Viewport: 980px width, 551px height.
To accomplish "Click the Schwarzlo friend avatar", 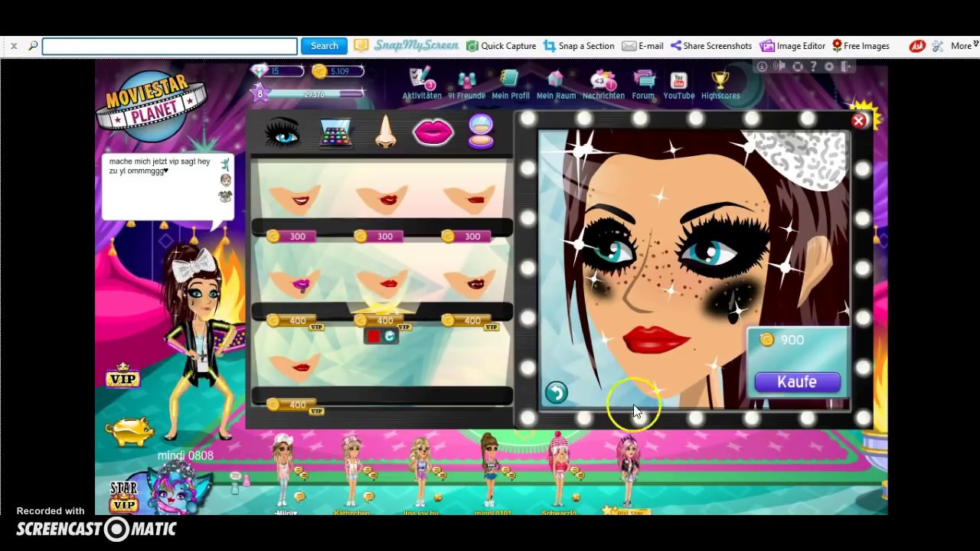I will tap(559, 470).
